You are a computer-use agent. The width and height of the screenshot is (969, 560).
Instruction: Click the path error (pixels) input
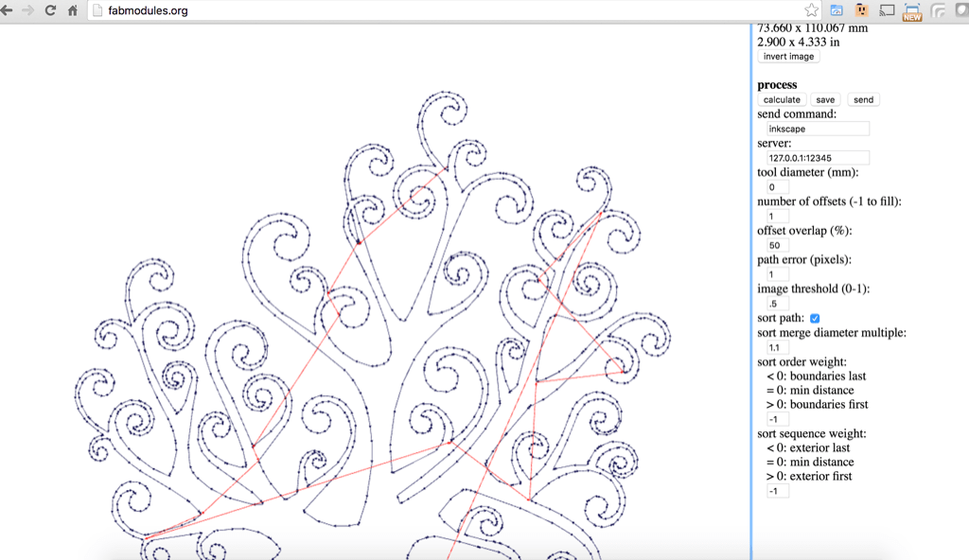(x=778, y=273)
